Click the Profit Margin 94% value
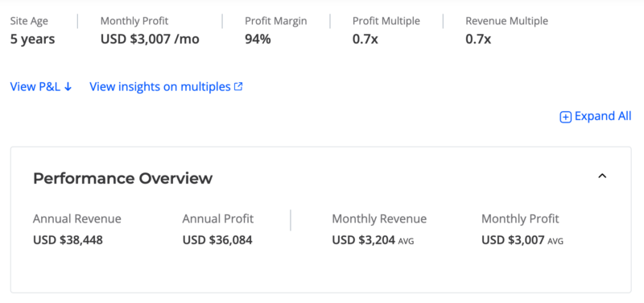The width and height of the screenshot is (644, 303). pyautogui.click(x=258, y=39)
